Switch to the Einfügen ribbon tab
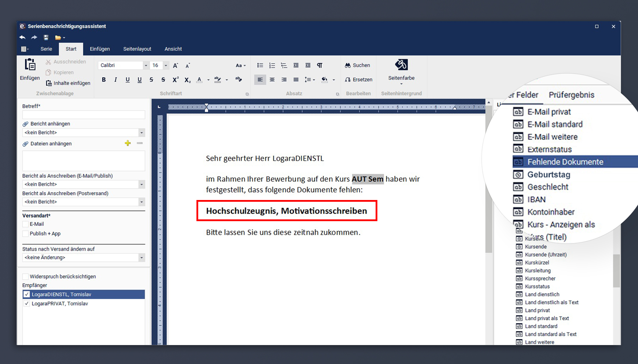This screenshot has width=638, height=364. coord(100,49)
